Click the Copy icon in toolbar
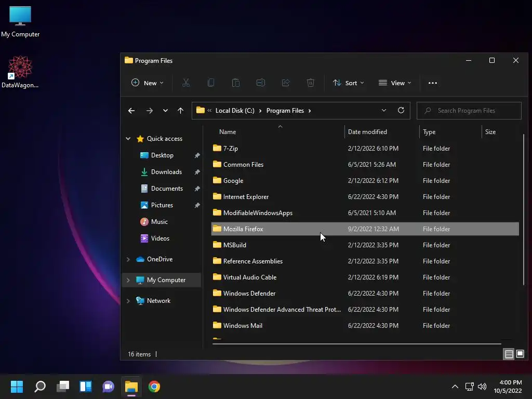 (x=211, y=83)
